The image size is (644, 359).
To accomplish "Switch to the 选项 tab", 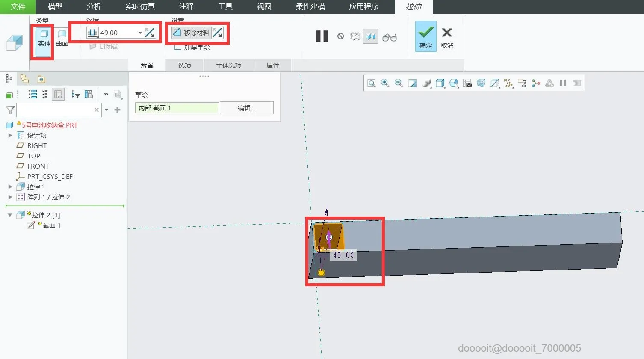I will (x=185, y=65).
